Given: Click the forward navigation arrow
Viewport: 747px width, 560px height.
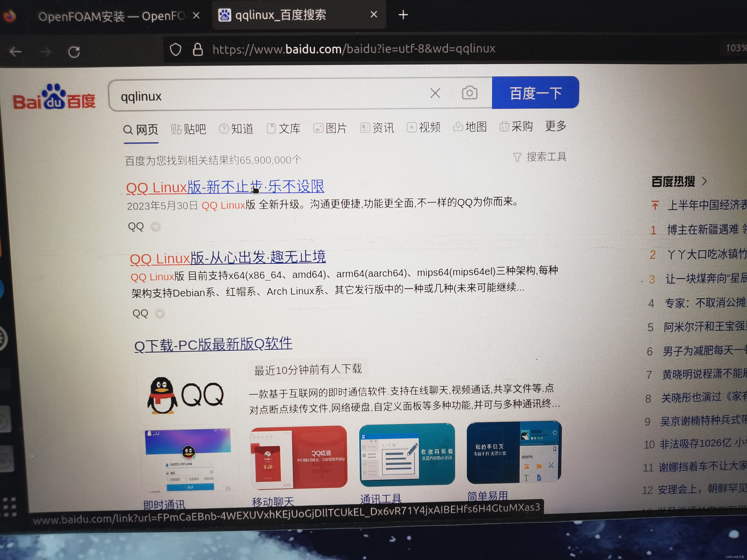Looking at the screenshot, I should (x=45, y=51).
